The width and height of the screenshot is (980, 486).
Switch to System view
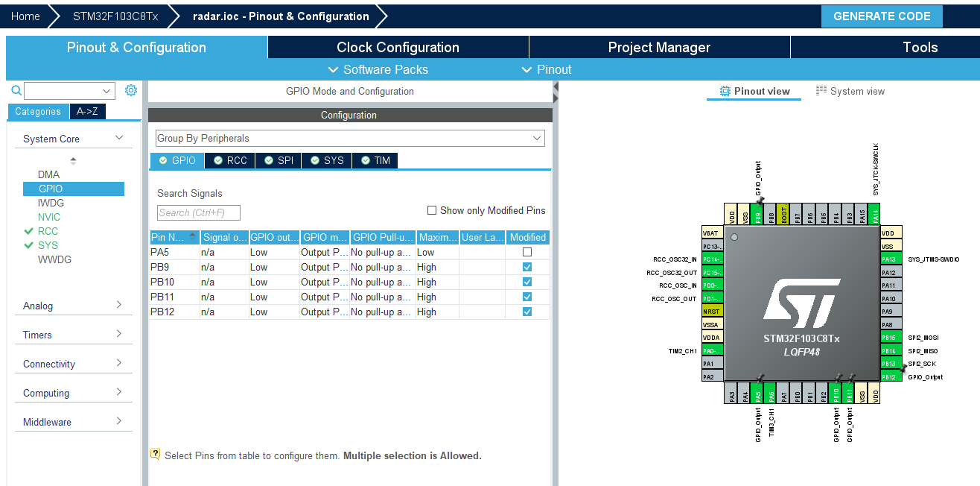click(850, 91)
